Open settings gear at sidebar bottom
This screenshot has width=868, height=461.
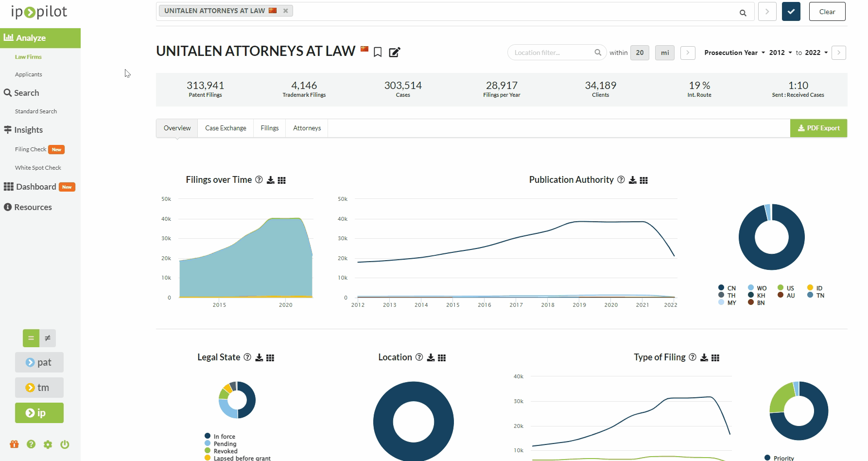tap(48, 444)
